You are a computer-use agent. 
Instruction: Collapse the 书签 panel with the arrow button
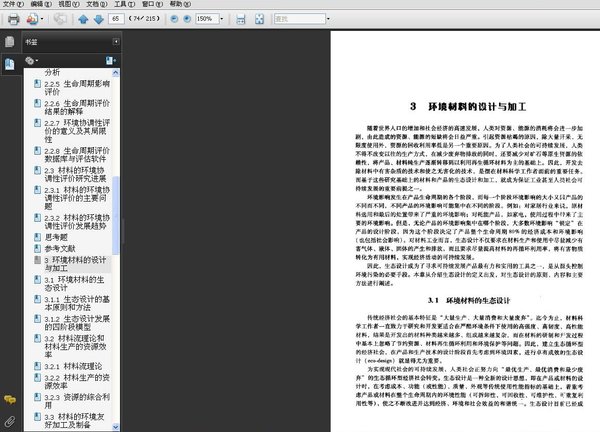116,42
